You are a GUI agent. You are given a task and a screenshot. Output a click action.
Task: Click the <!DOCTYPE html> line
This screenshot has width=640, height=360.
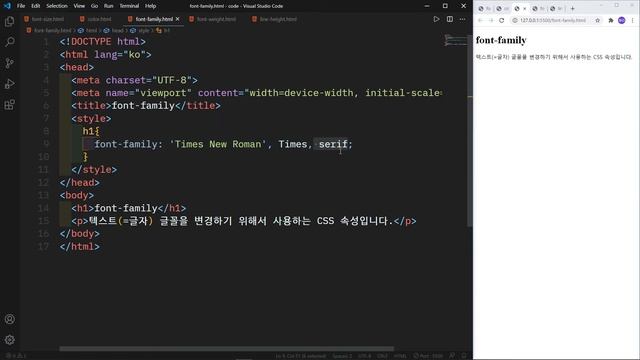[102, 42]
